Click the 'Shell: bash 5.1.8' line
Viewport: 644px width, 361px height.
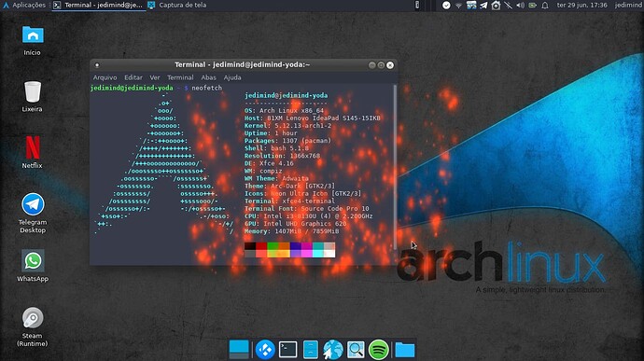tap(276, 148)
